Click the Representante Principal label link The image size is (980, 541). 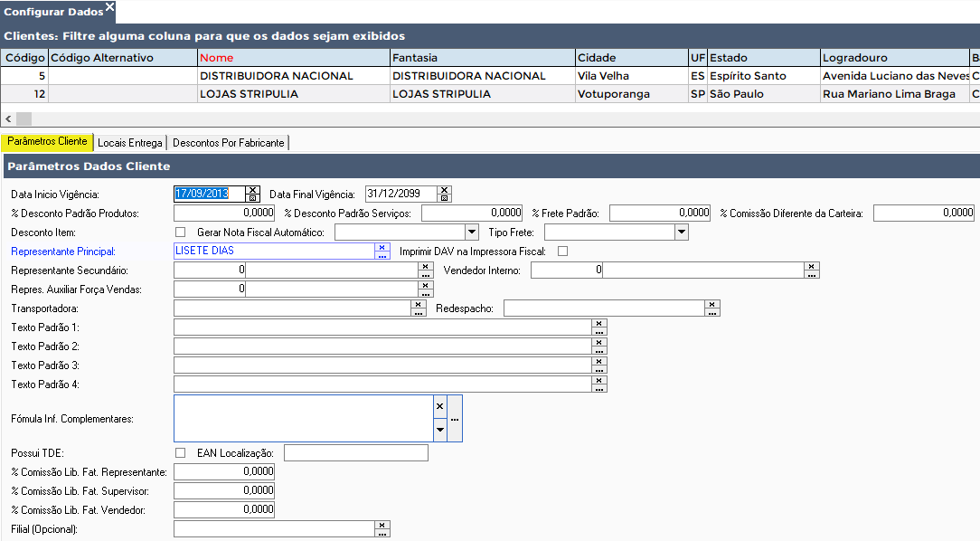63,252
